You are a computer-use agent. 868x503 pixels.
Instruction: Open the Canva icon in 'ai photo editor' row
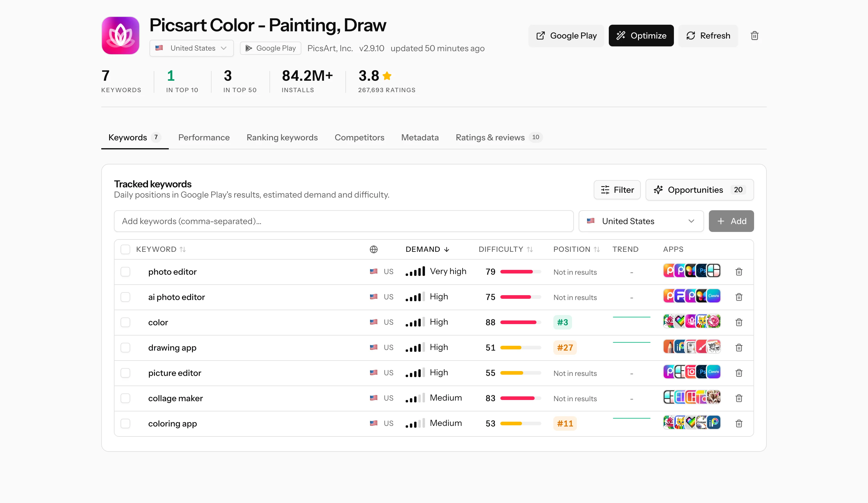pyautogui.click(x=714, y=296)
